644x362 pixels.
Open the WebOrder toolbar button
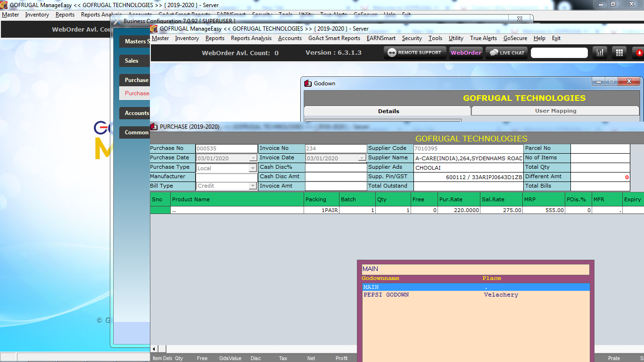[466, 53]
